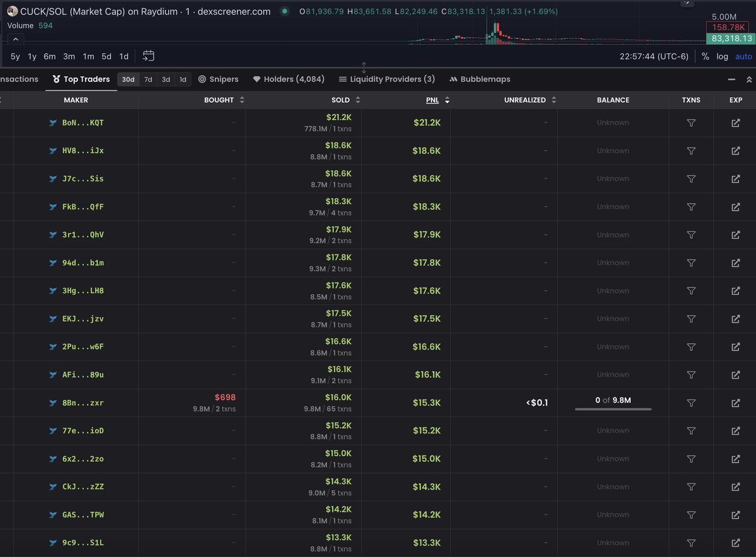Image resolution: width=756 pixels, height=557 pixels.
Task: Click the <$0.1 unrealized value
Action: pos(537,403)
